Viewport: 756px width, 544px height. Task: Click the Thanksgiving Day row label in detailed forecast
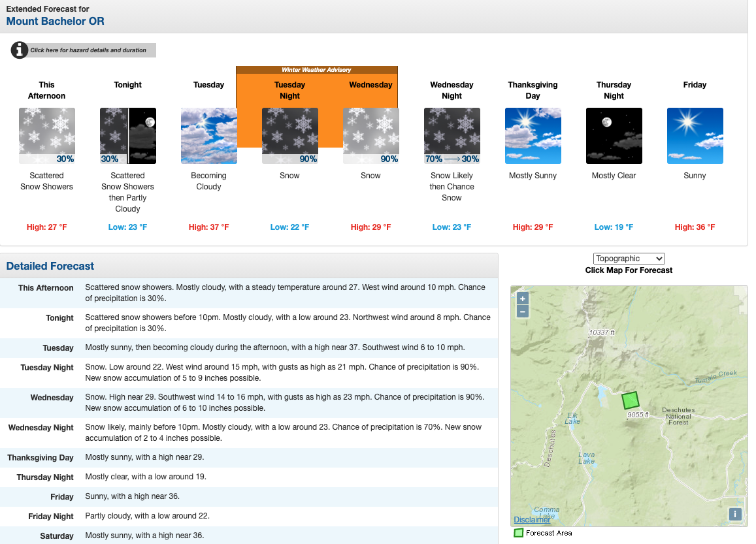coord(41,458)
